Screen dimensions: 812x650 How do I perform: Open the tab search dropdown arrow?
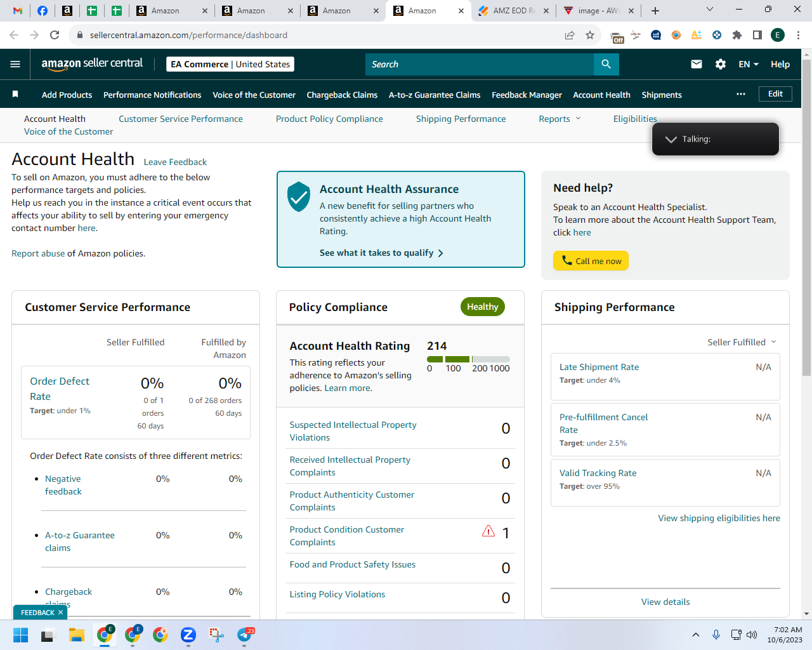pos(710,10)
